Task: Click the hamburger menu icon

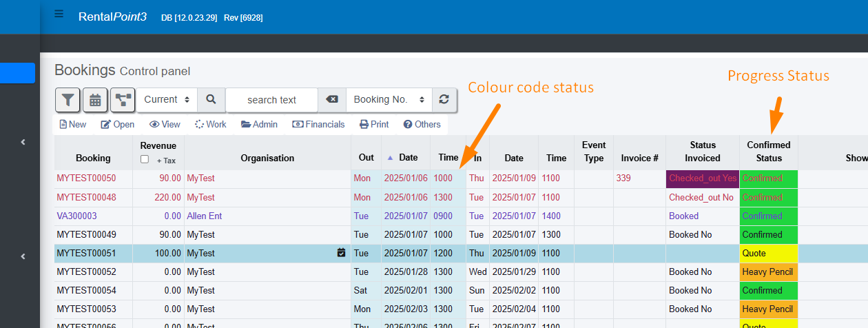Action: pos(59,14)
